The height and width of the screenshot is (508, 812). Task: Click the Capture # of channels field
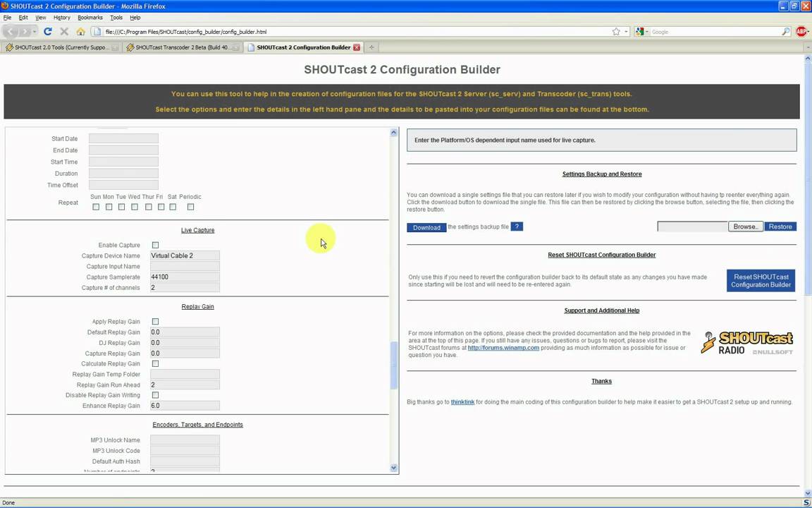click(185, 288)
